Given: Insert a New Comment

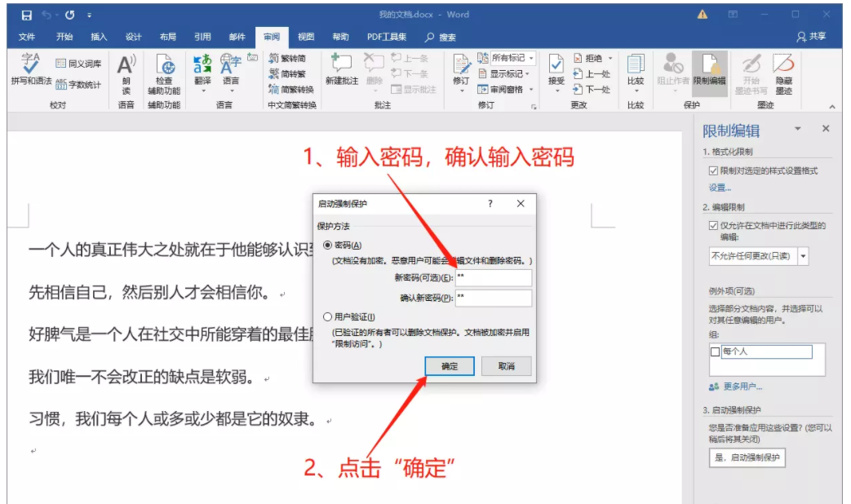Looking at the screenshot, I should point(341,69).
